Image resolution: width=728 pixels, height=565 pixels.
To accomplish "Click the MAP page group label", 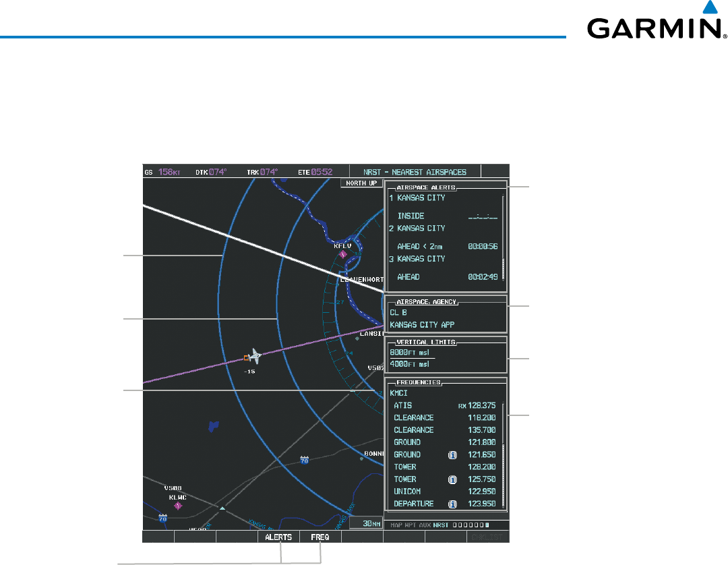I will 396,525.
